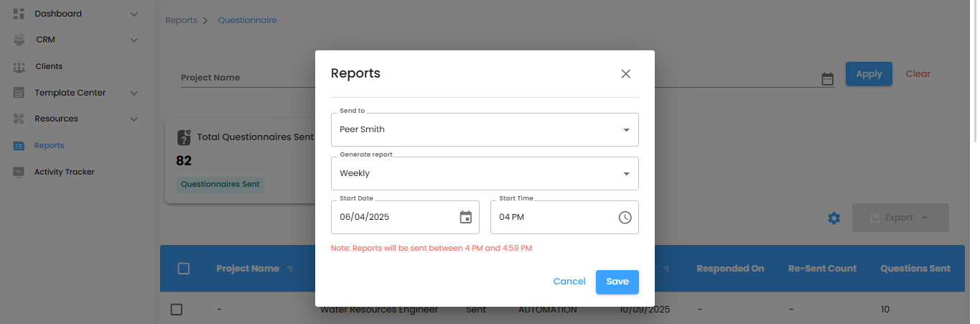Image resolution: width=980 pixels, height=324 pixels.
Task: Expand the Template Center menu chevron
Action: click(134, 93)
